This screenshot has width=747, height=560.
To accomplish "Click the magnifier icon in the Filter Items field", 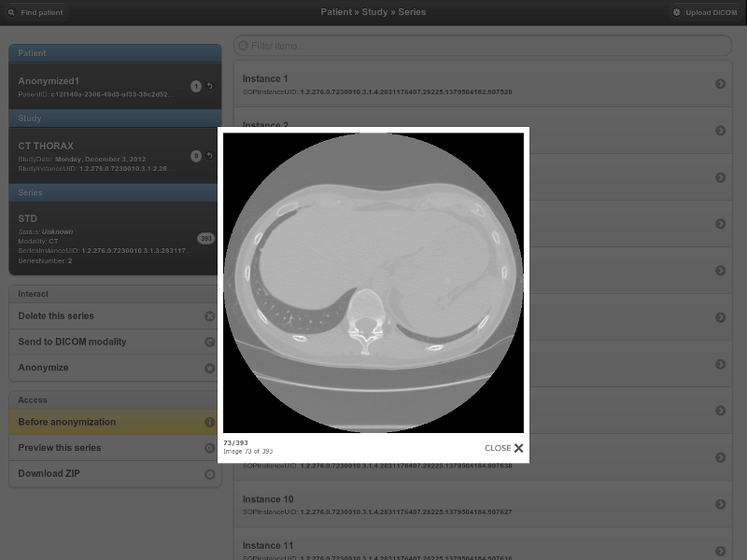I will (x=245, y=43).
